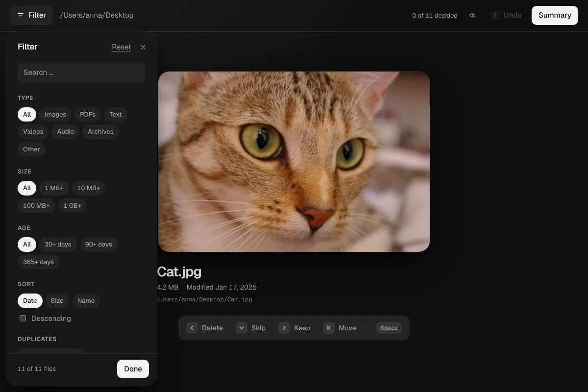Click the Reset link

122,47
